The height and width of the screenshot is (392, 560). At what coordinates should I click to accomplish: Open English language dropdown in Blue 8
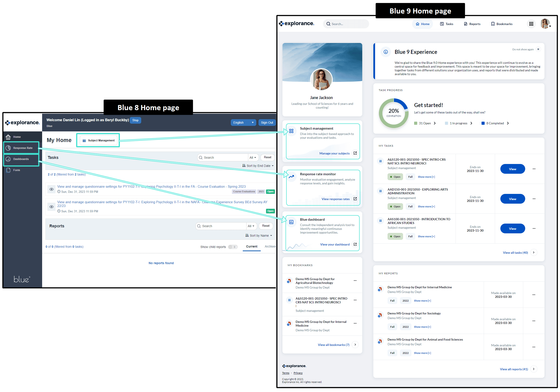click(x=243, y=123)
